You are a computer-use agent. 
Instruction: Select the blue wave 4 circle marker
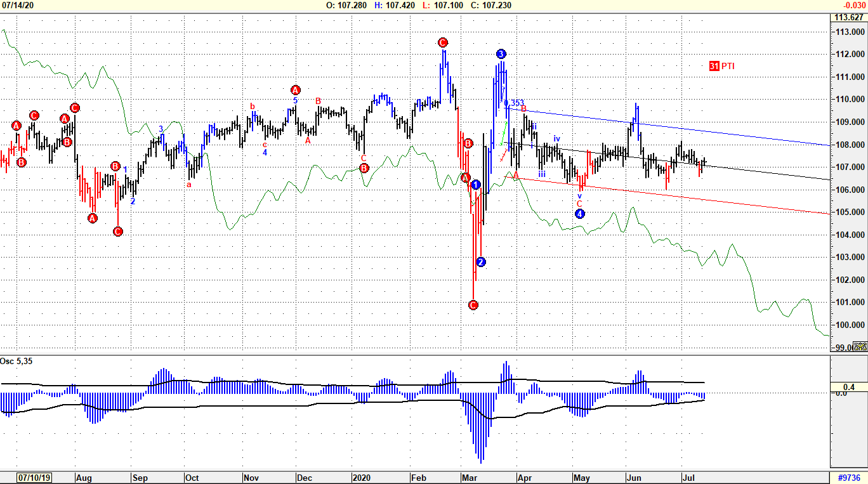click(x=579, y=214)
